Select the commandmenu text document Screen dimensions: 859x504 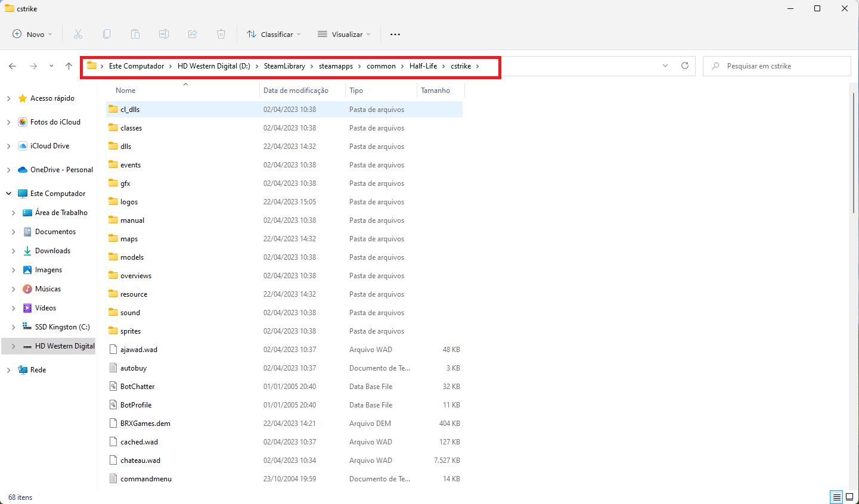[284, 479]
